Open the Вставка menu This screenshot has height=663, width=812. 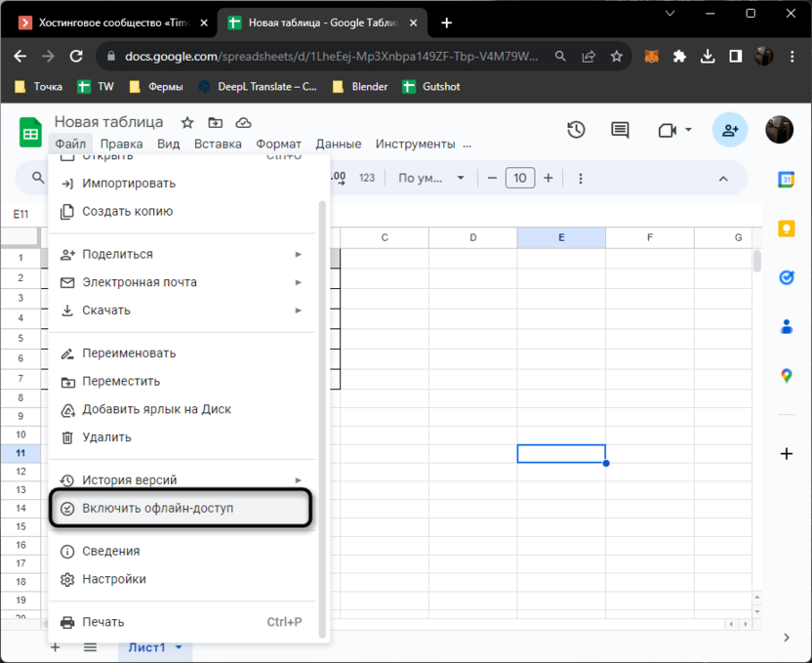point(218,145)
